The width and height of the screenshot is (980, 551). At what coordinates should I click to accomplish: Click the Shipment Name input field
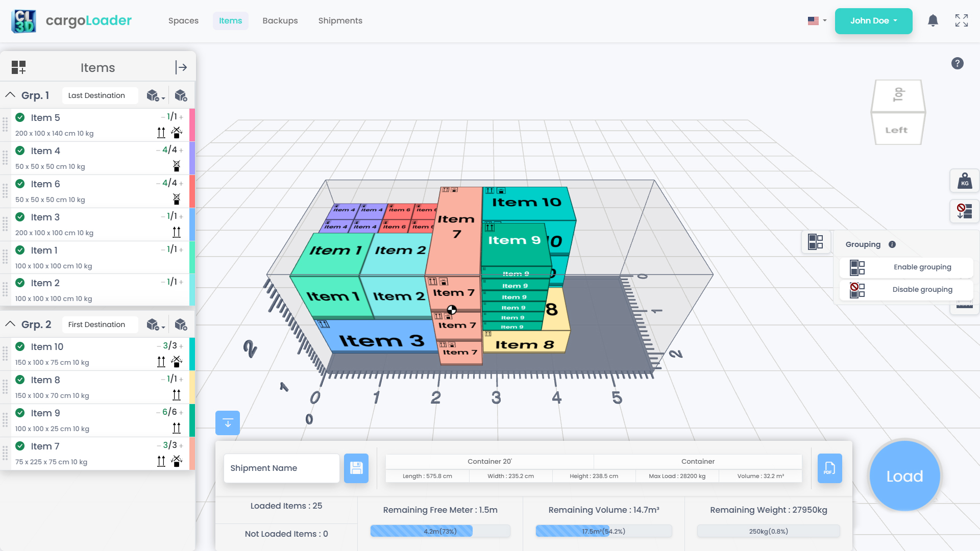(282, 468)
